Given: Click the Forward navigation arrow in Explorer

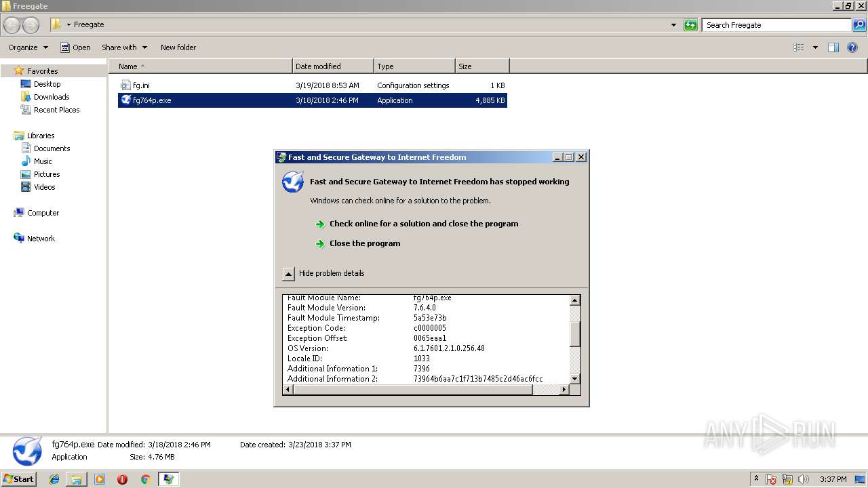Looking at the screenshot, I should tap(31, 25).
